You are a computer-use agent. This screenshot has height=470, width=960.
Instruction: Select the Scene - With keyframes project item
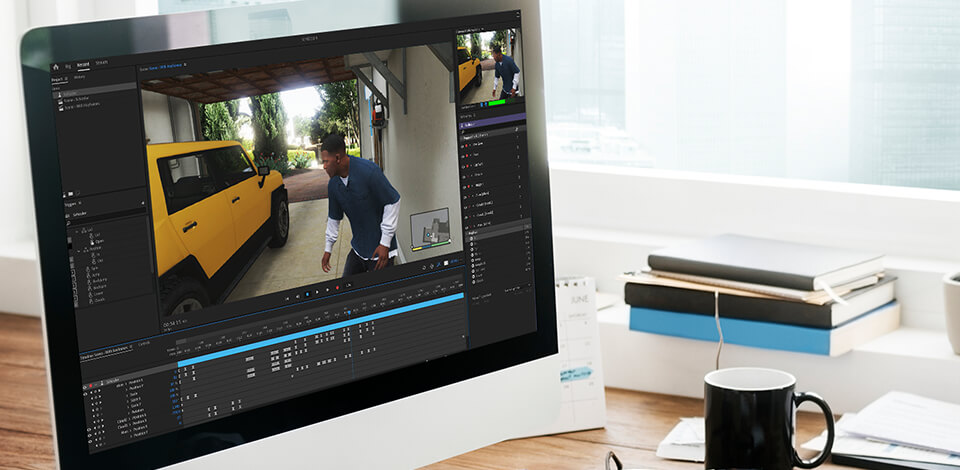[x=81, y=105]
